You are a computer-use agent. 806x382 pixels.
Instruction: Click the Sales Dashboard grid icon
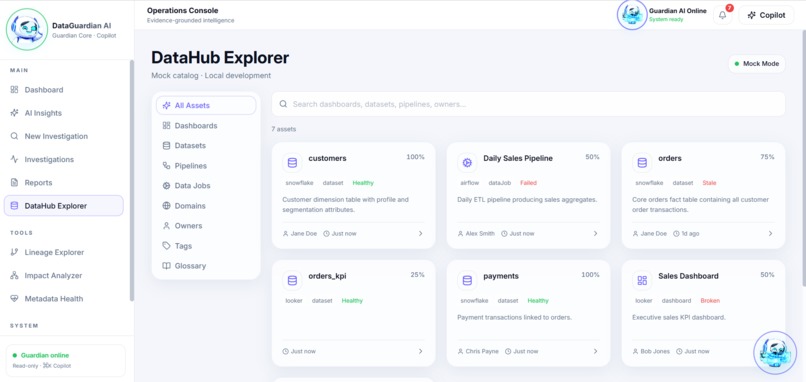point(642,280)
